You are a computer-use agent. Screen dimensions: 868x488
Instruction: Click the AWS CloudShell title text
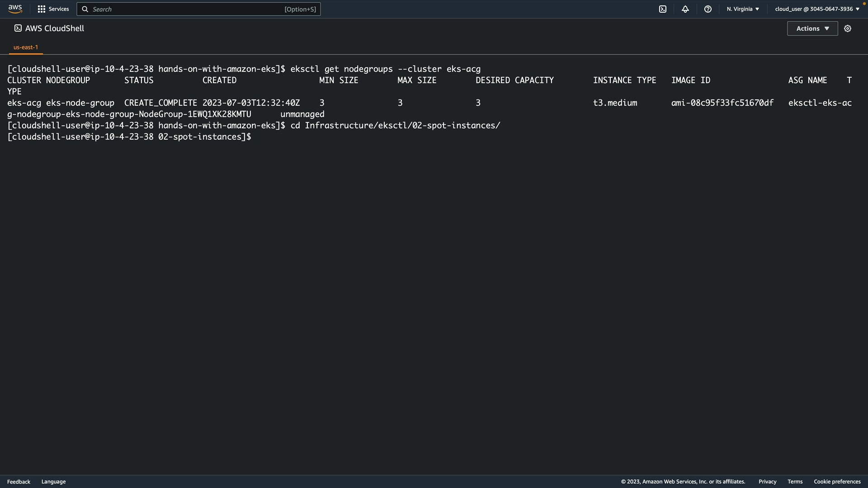tap(55, 28)
